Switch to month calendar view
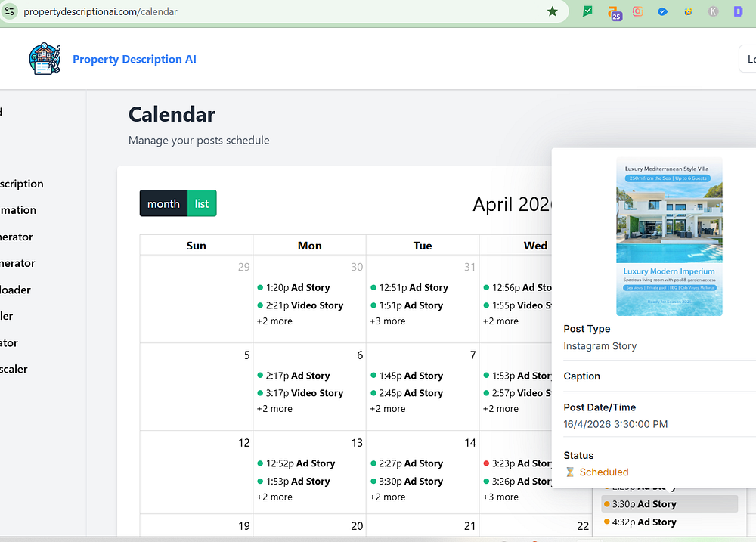 pyautogui.click(x=163, y=203)
